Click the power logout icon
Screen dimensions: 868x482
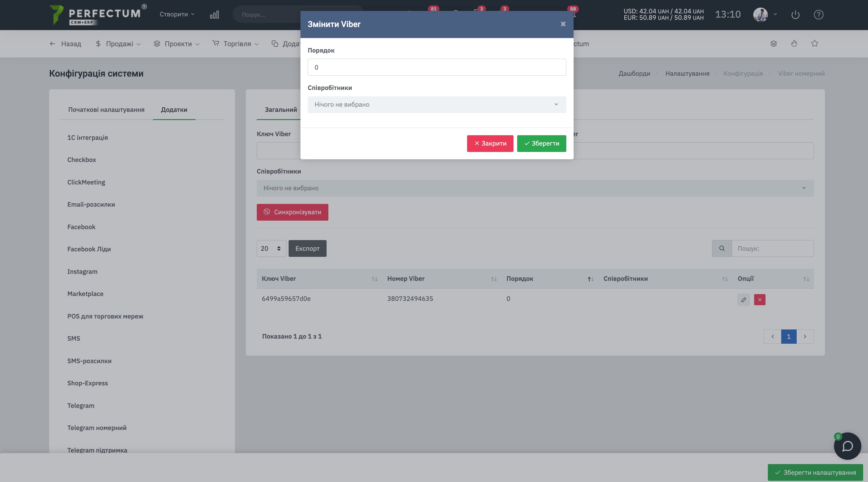point(795,15)
